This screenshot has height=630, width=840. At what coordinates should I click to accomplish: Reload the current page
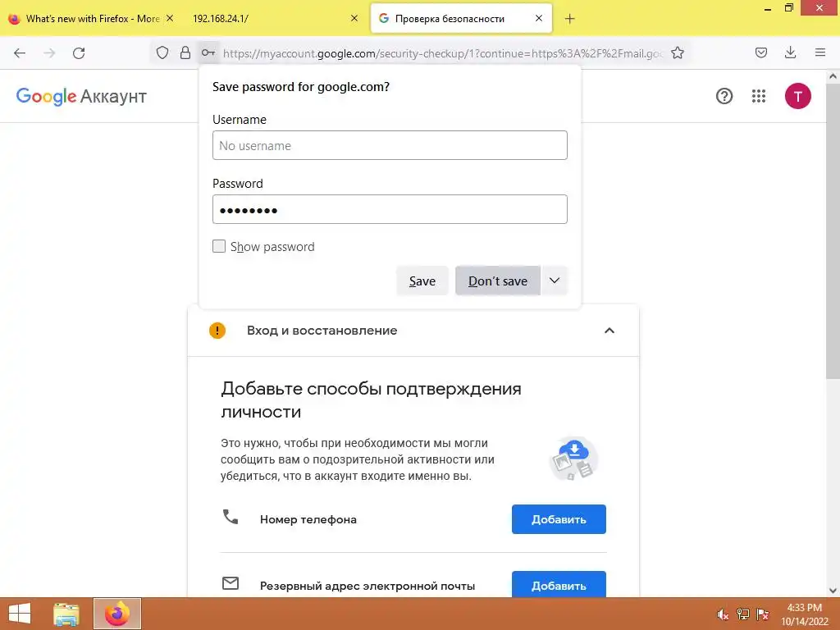click(x=79, y=52)
